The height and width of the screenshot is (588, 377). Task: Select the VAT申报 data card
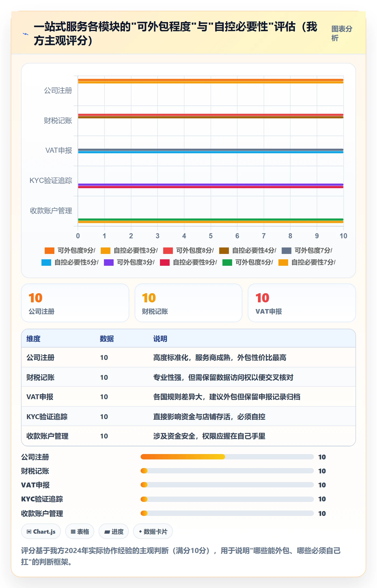click(302, 303)
